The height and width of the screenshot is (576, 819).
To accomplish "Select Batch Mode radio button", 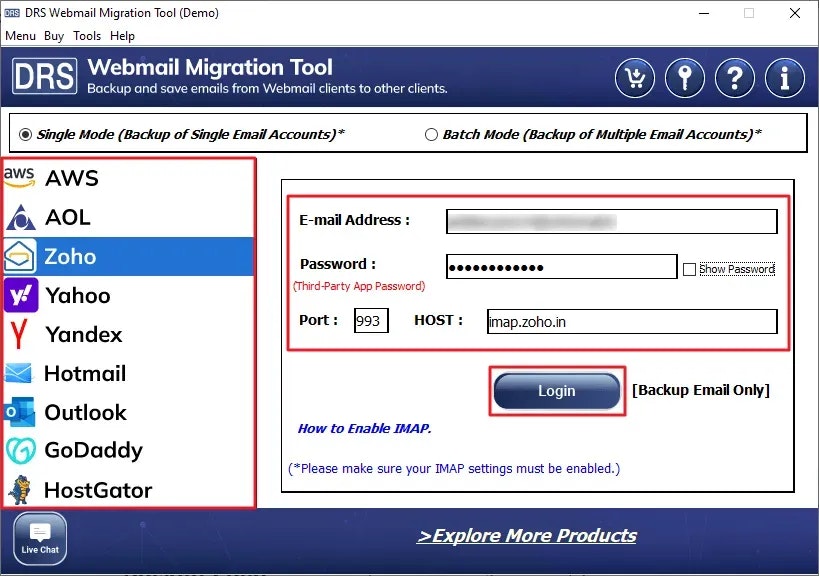I will point(431,135).
